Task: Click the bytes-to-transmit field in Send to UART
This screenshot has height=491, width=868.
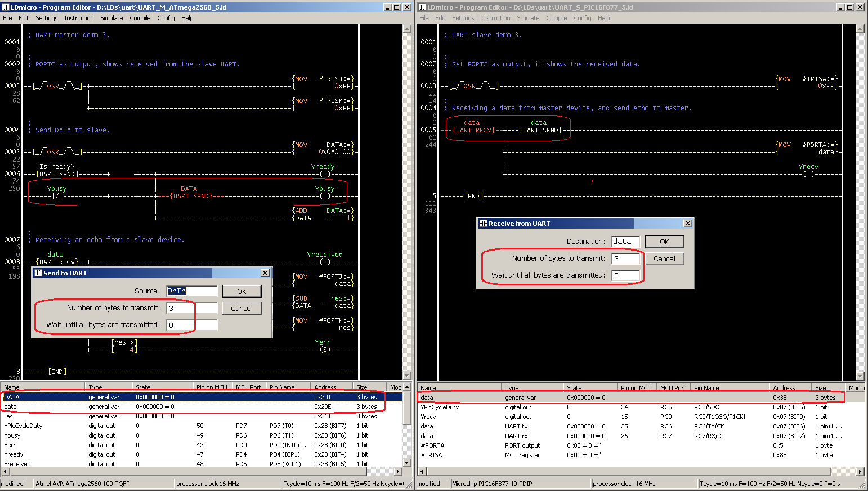Action: click(191, 308)
